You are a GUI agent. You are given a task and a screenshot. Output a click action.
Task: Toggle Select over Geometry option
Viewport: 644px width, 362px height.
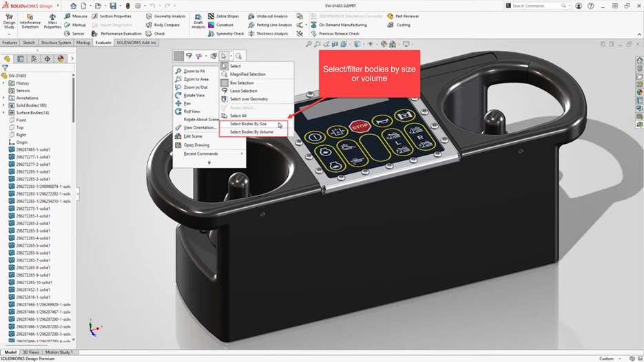tap(249, 99)
